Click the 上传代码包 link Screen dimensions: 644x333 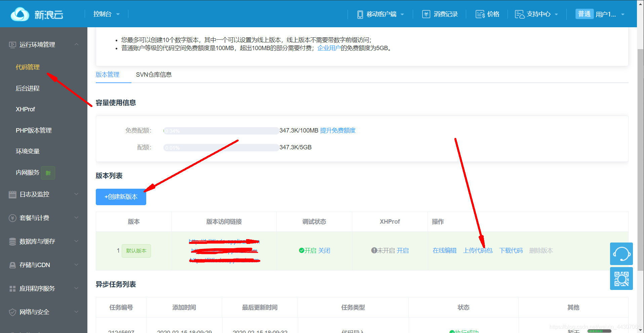click(x=478, y=251)
